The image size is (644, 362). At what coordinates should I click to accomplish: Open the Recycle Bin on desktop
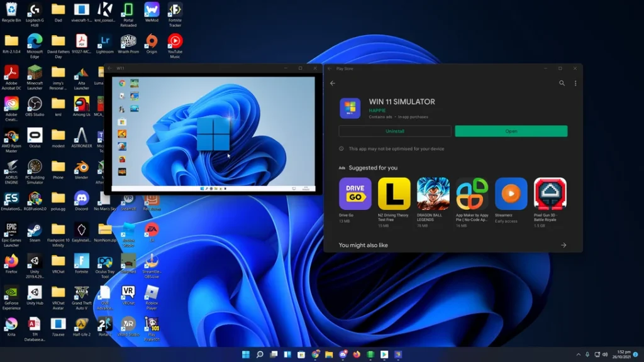click(x=11, y=10)
